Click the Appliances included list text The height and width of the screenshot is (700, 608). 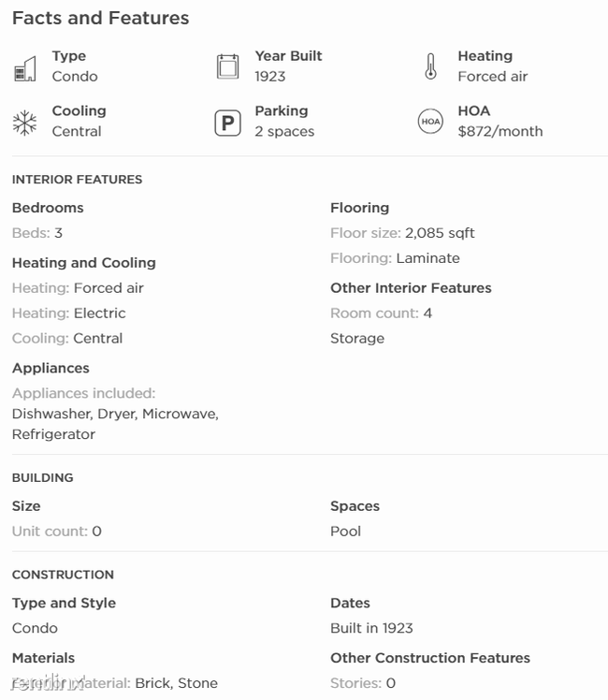coord(115,424)
